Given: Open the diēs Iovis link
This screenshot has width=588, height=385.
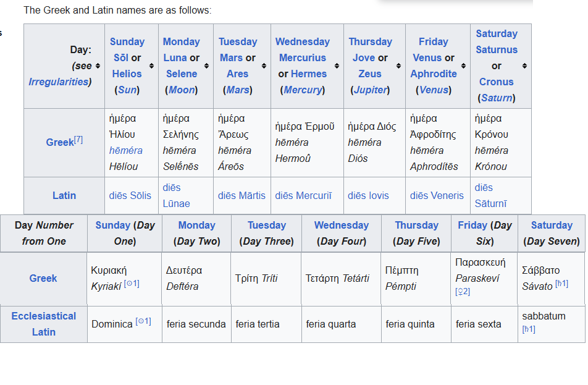Looking at the screenshot, I should click(368, 195).
